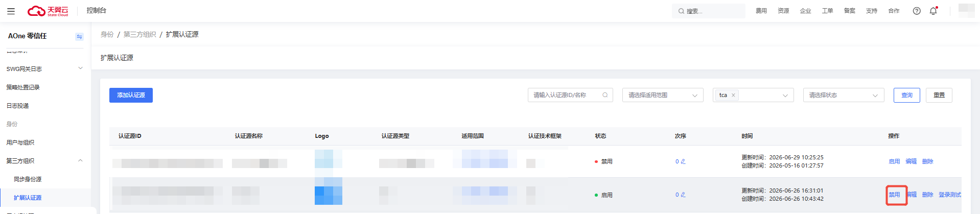Open the notifications bell
Screen dimensions: 980x214
point(934,11)
